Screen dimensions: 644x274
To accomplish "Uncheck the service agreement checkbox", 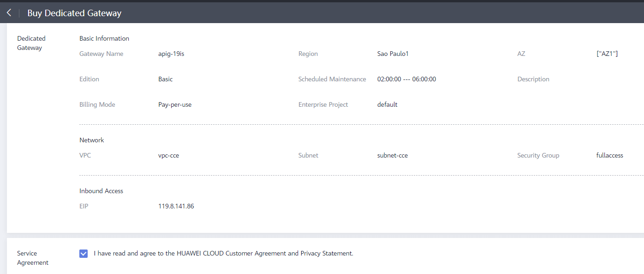I will coord(83,253).
